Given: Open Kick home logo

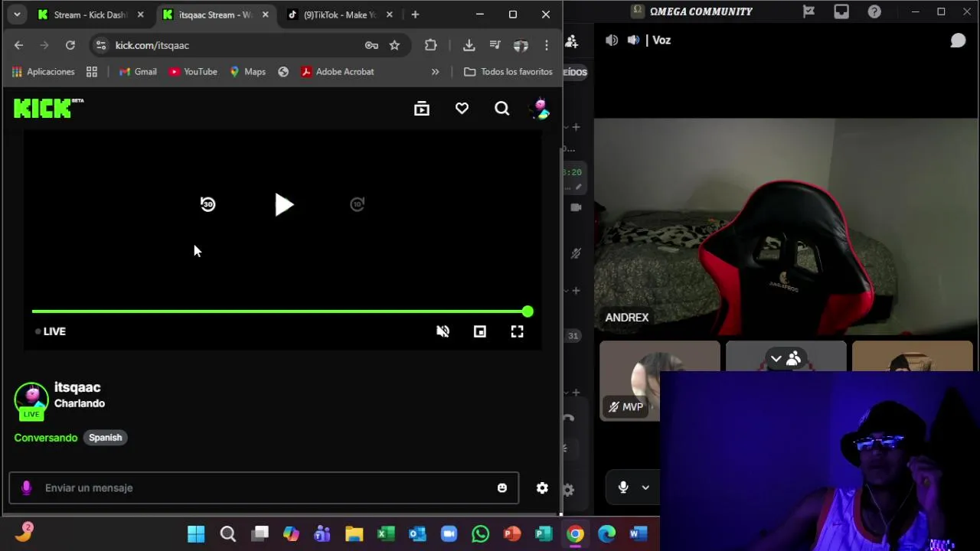Looking at the screenshot, I should click(48, 109).
